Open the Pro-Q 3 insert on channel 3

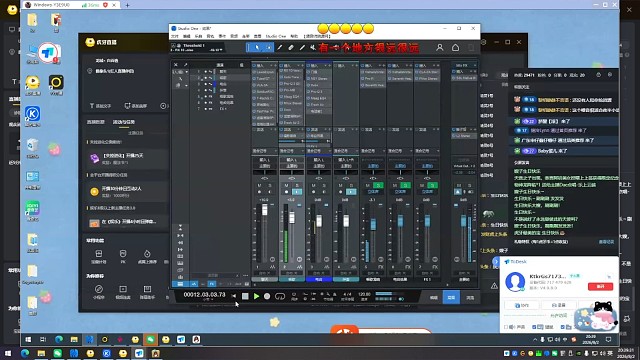coord(319,91)
